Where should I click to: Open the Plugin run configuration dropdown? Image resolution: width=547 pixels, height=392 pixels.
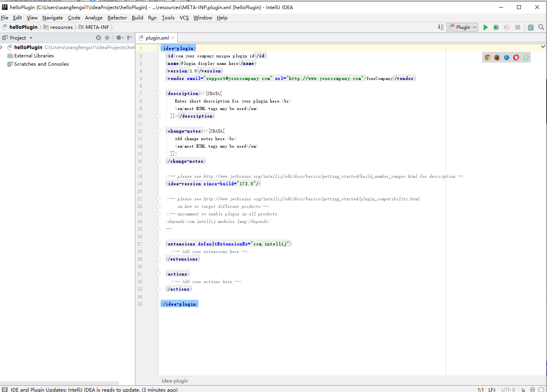(462, 27)
